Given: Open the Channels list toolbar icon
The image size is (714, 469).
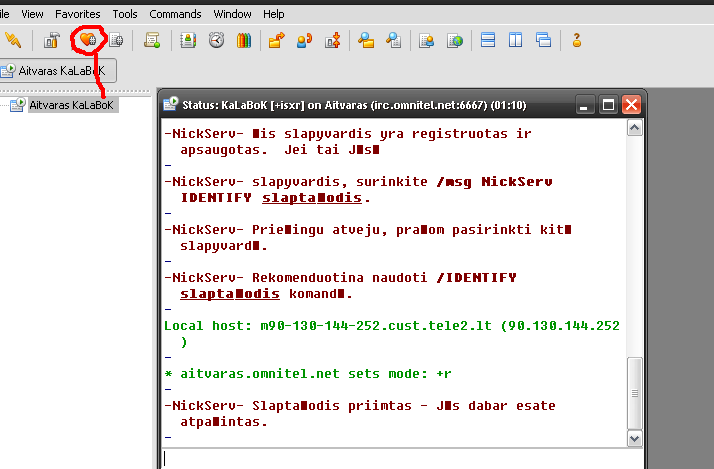Looking at the screenshot, I should coord(116,41).
